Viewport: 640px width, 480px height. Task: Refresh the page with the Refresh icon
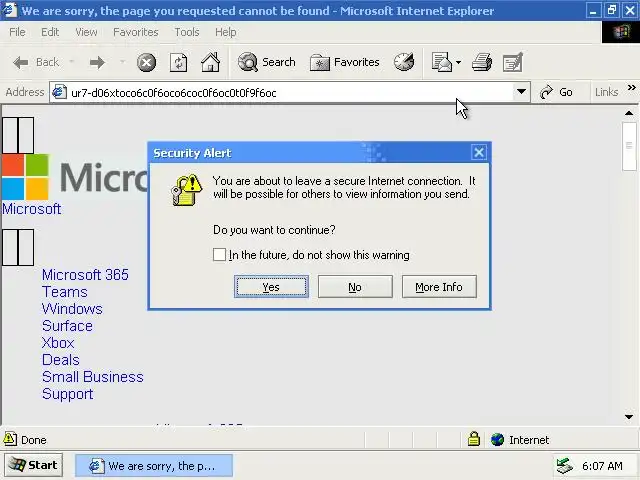click(178, 62)
